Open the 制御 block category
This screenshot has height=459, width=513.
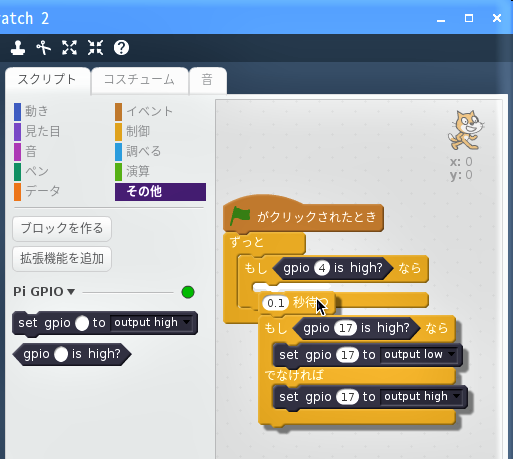click(133, 131)
